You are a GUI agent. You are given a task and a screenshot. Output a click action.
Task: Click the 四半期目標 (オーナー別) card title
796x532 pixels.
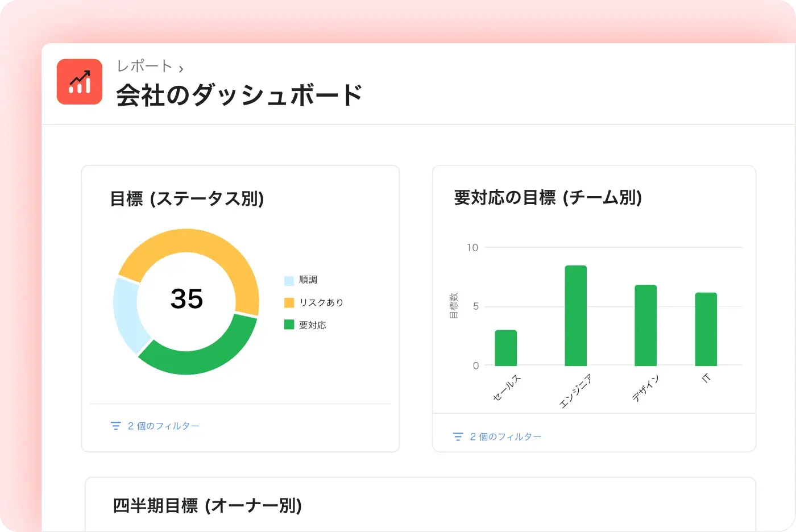[x=208, y=505]
